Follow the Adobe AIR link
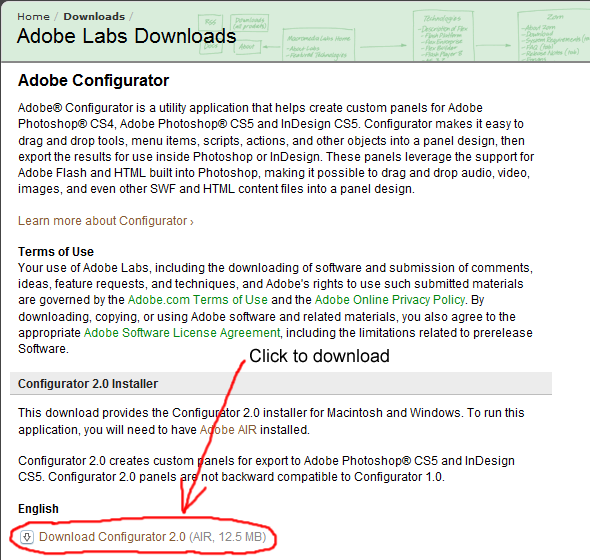Viewport: 590px width, 560px height. pyautogui.click(x=228, y=429)
